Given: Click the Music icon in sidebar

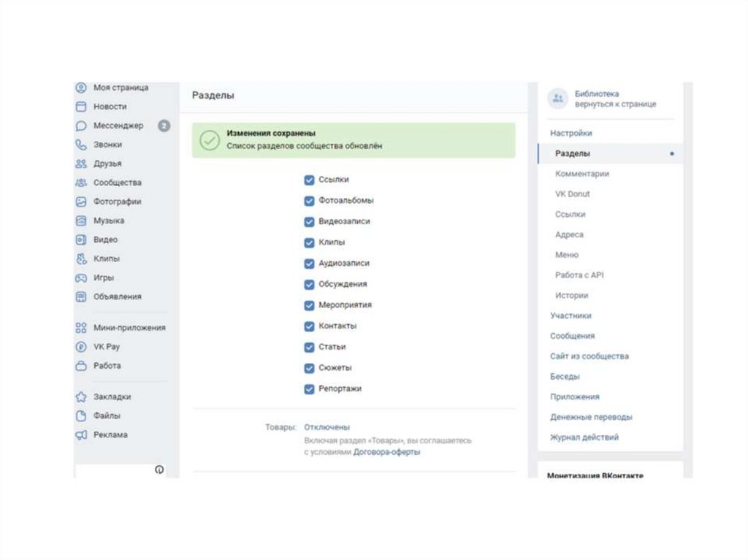Looking at the screenshot, I should [x=81, y=220].
